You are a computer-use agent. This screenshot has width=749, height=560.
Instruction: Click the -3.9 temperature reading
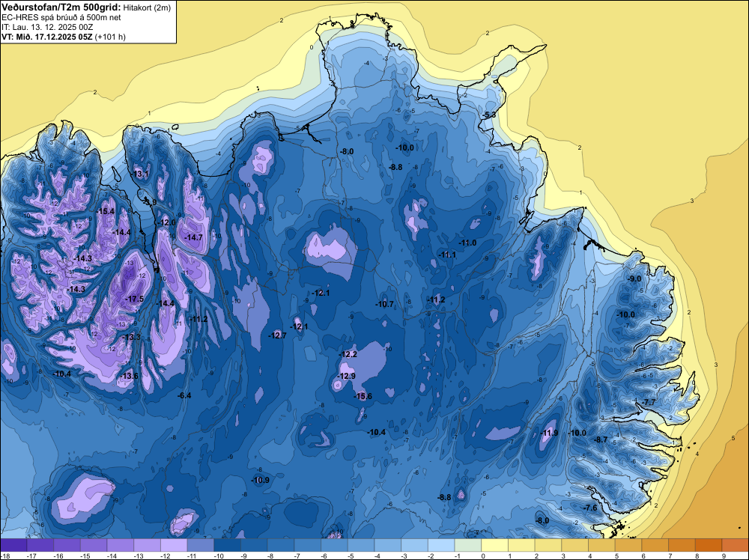pyautogui.click(x=150, y=202)
